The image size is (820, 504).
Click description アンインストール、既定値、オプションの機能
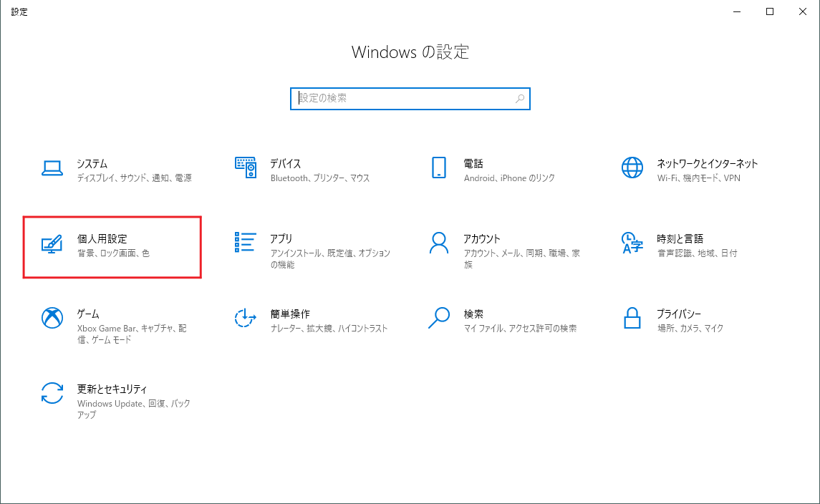tap(331, 258)
